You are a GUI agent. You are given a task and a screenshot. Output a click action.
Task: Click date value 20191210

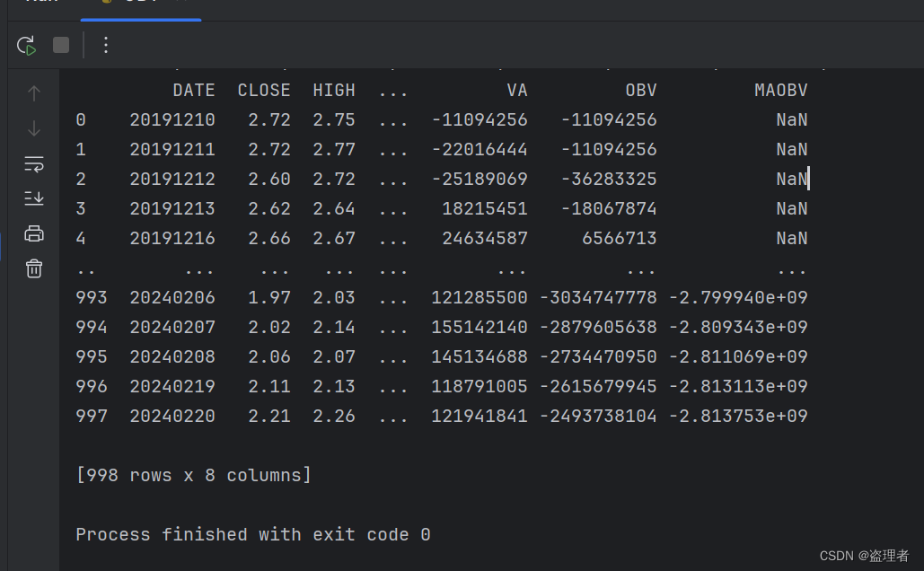[x=172, y=119]
